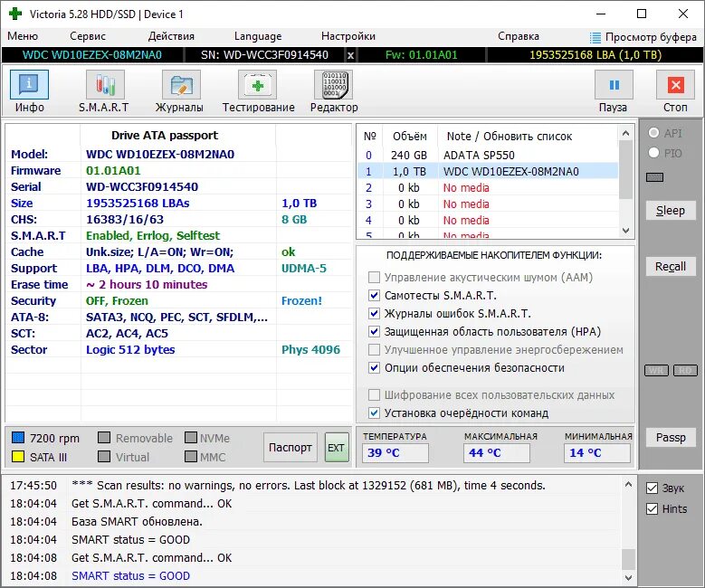Open the Меню menu

(23, 36)
